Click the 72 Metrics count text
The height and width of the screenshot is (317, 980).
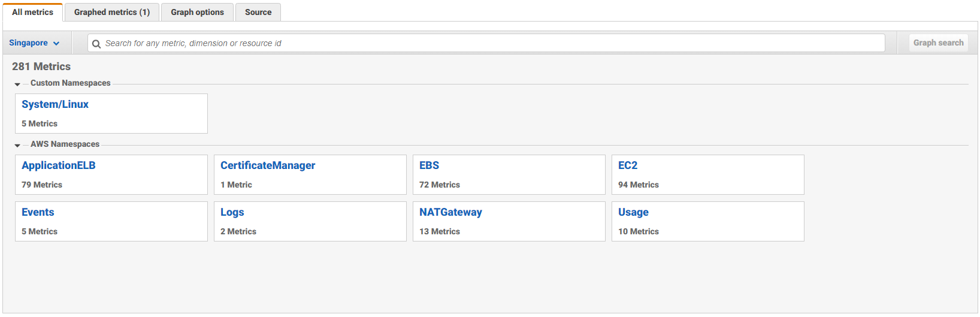click(440, 185)
